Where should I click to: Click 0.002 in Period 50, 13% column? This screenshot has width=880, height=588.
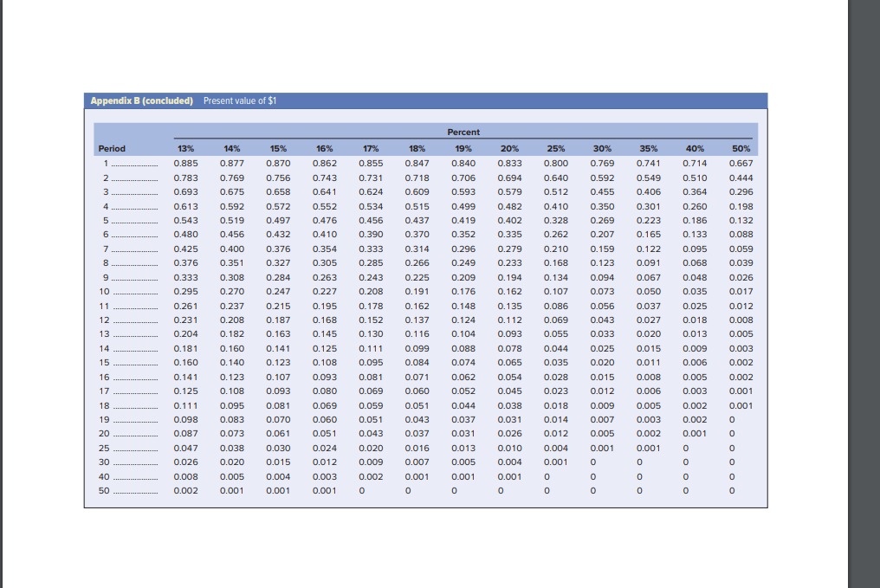[185, 491]
